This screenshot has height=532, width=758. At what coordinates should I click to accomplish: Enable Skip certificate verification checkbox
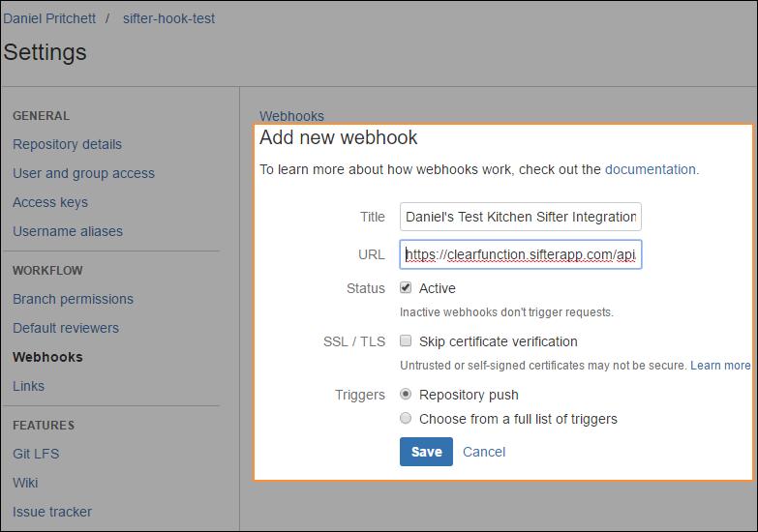[406, 340]
